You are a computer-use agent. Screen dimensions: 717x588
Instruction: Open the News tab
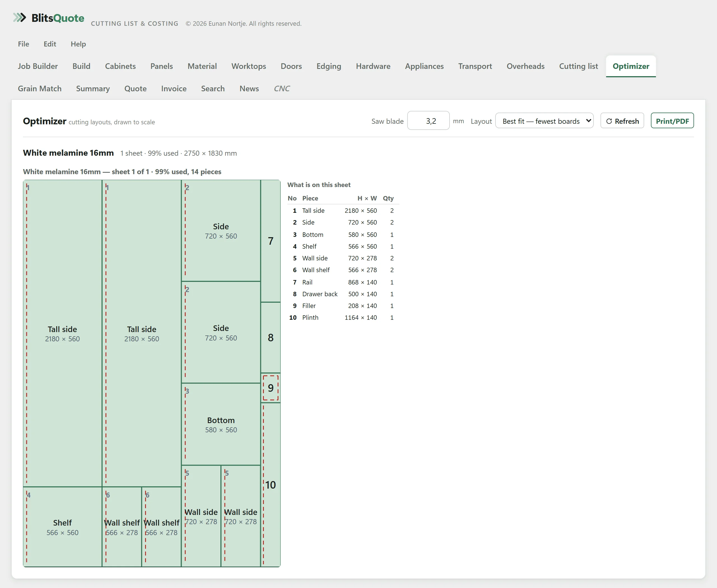click(x=249, y=88)
